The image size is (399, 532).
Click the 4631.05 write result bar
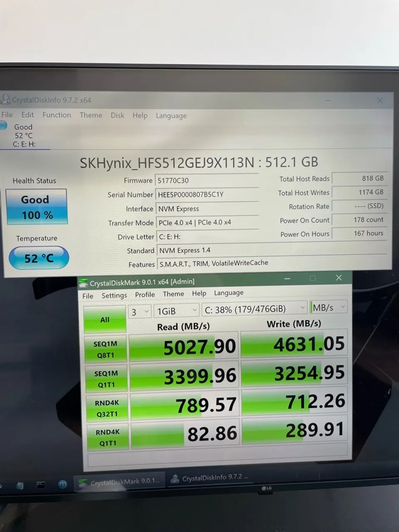point(294,344)
